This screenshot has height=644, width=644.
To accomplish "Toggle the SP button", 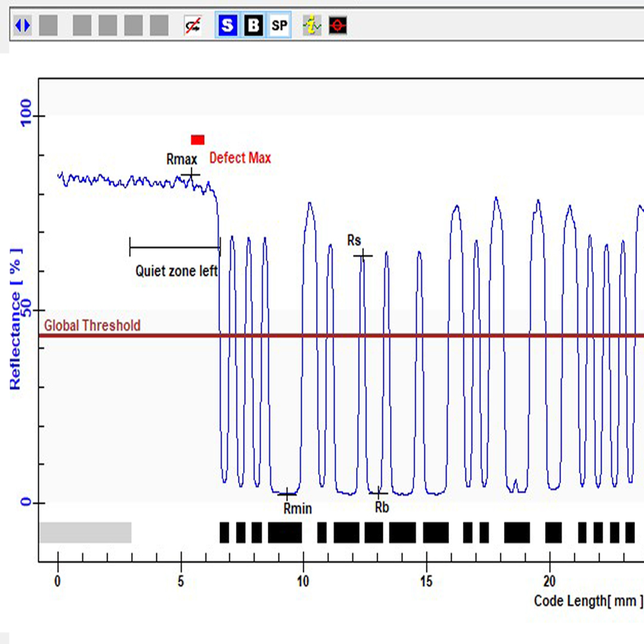I will (x=279, y=26).
